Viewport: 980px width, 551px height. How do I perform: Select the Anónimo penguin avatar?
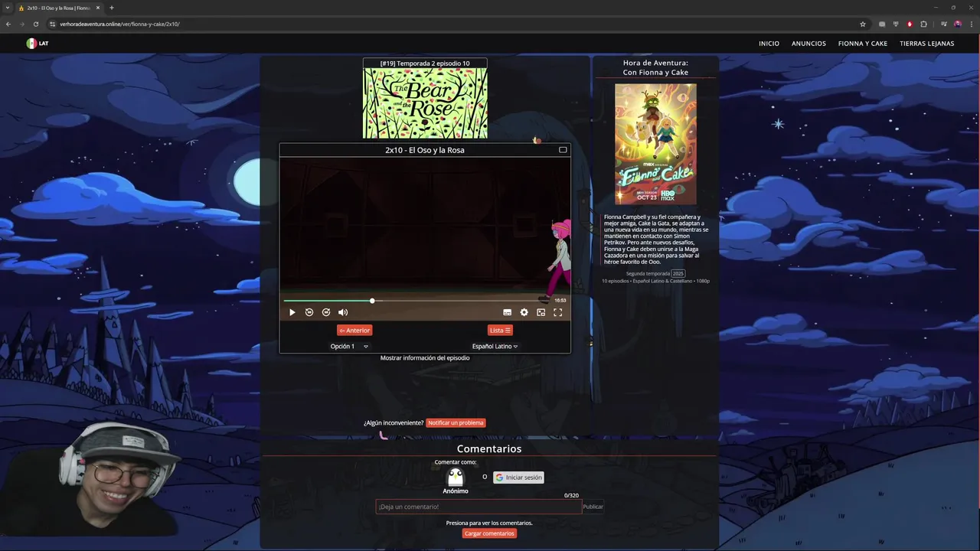(x=456, y=478)
